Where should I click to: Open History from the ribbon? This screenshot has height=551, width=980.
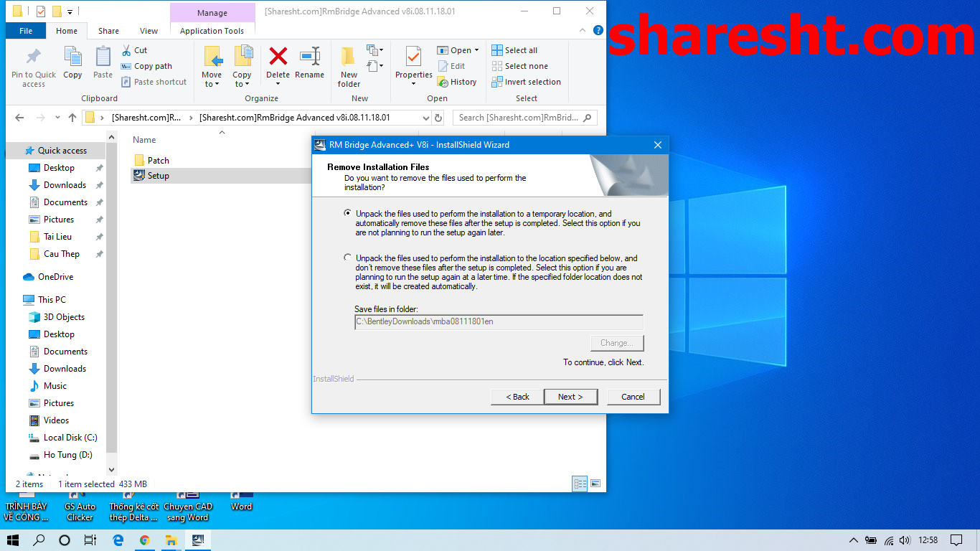point(457,82)
